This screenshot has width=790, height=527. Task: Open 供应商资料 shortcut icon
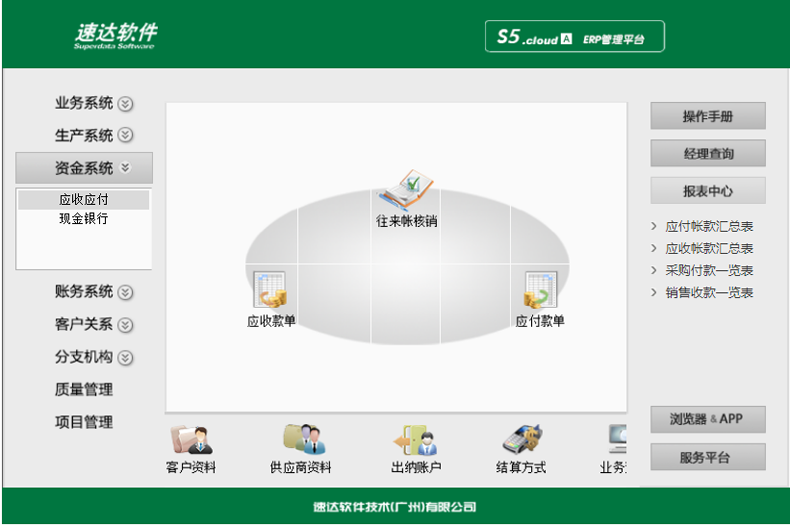[x=300, y=442]
